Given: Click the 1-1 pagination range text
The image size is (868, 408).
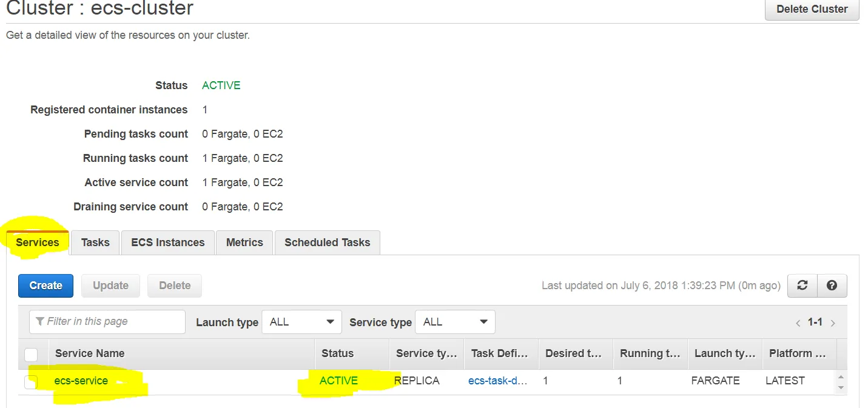Looking at the screenshot, I should pos(815,322).
